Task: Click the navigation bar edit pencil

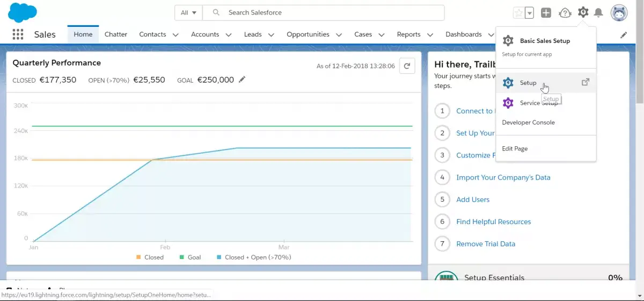Action: coord(624,35)
